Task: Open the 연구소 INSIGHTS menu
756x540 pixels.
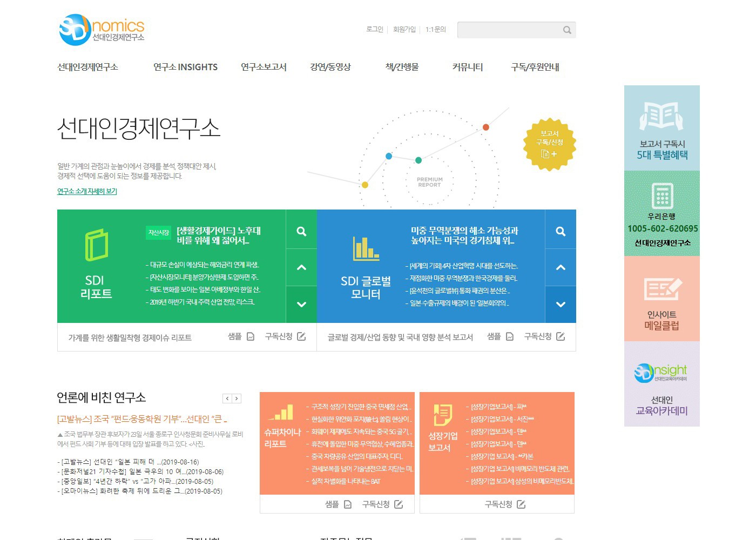Action: [x=185, y=67]
